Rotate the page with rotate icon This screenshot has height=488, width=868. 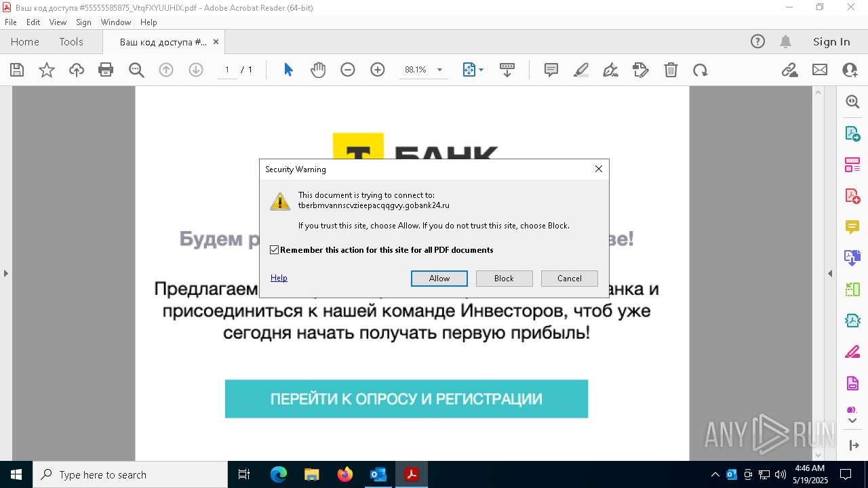point(701,70)
